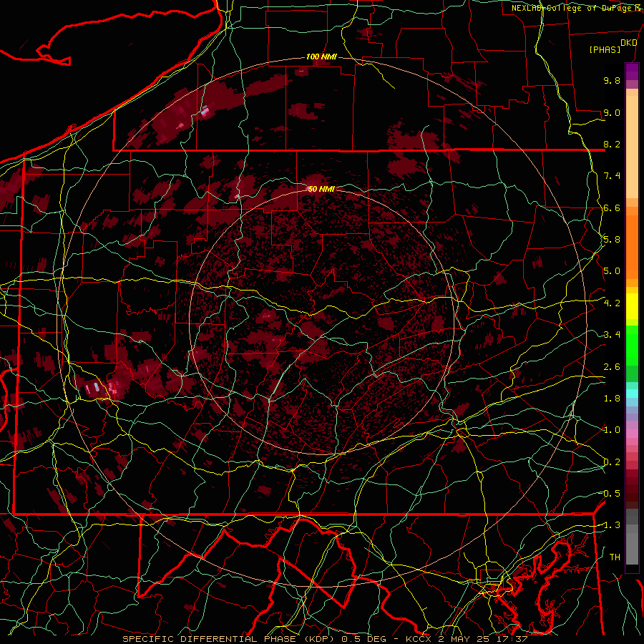Viewport: 644px width, 644px height.
Task: Click the TH label beside the color bar
Action: [x=615, y=557]
